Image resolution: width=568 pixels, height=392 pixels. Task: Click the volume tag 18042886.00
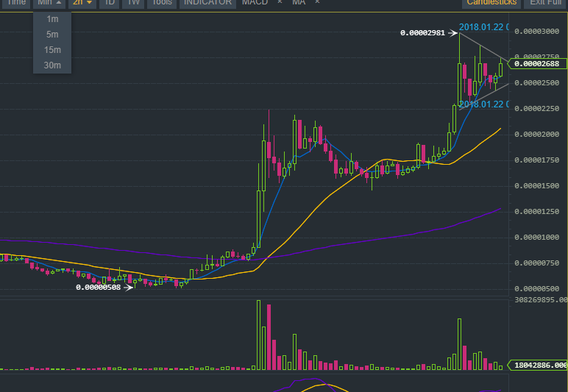pyautogui.click(x=538, y=365)
